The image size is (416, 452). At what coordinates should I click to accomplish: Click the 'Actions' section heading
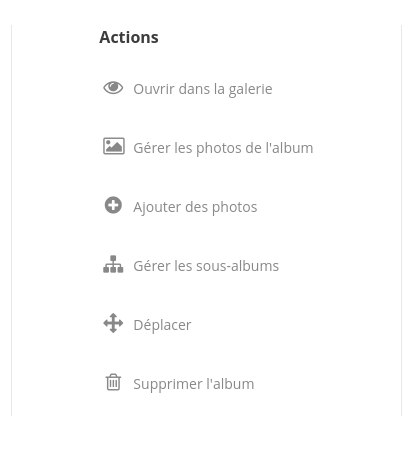[x=129, y=37]
